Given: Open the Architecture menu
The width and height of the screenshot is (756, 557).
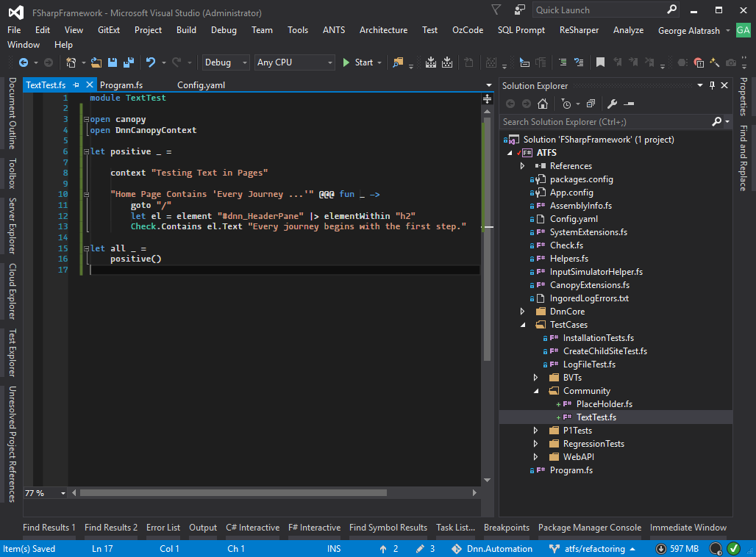Looking at the screenshot, I should tap(383, 30).
